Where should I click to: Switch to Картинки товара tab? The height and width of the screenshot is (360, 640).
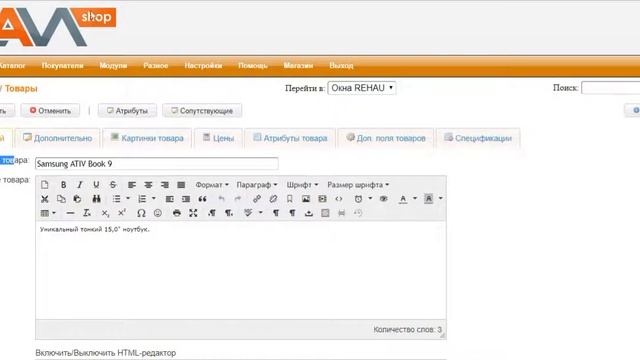147,138
